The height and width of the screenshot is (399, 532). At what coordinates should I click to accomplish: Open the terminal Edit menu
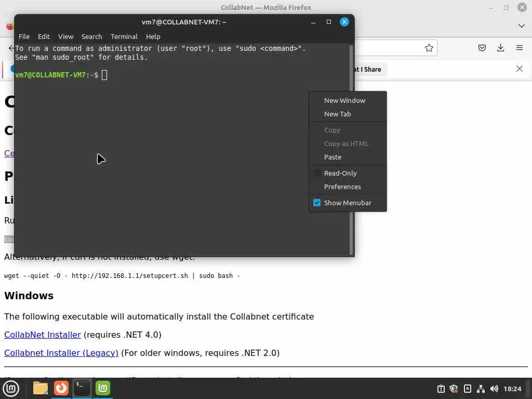(x=44, y=37)
